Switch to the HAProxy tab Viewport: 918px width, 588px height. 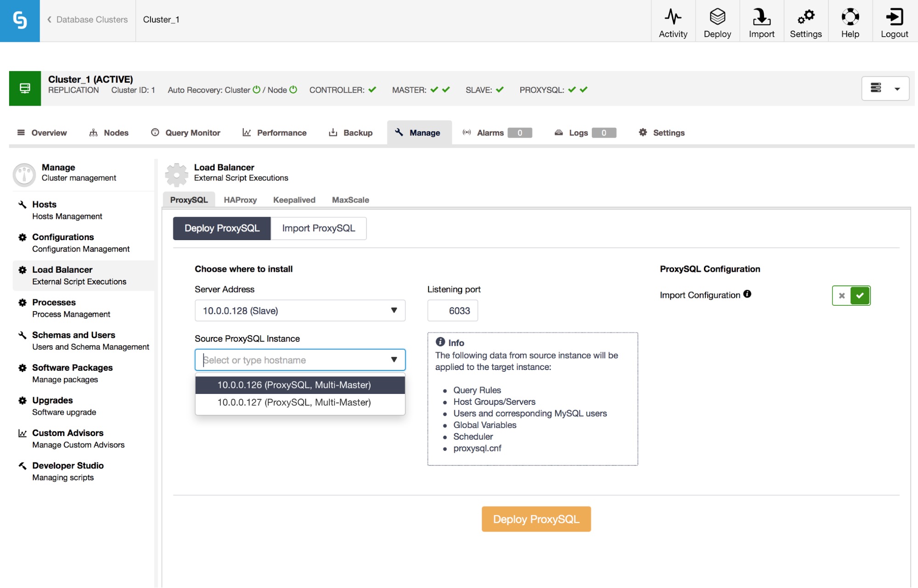(x=240, y=200)
